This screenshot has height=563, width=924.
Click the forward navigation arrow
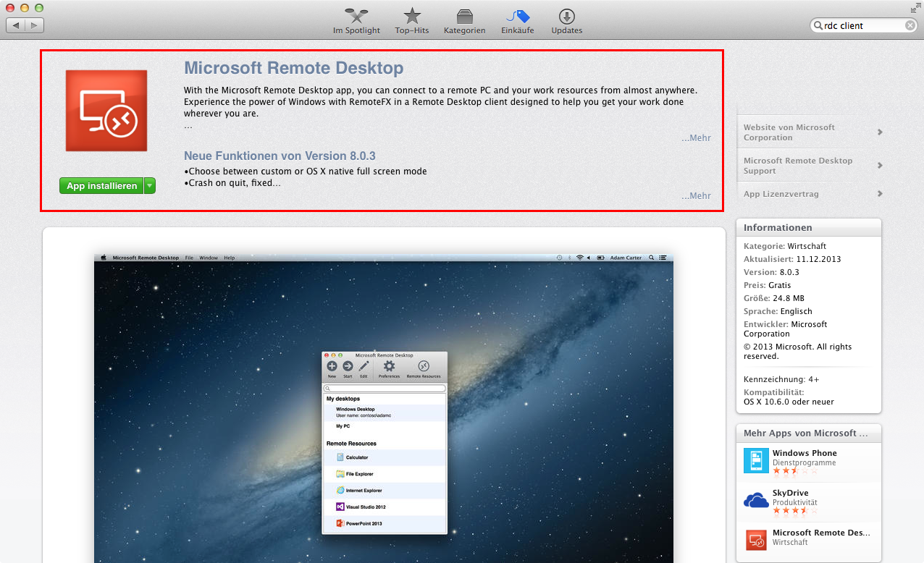(35, 25)
